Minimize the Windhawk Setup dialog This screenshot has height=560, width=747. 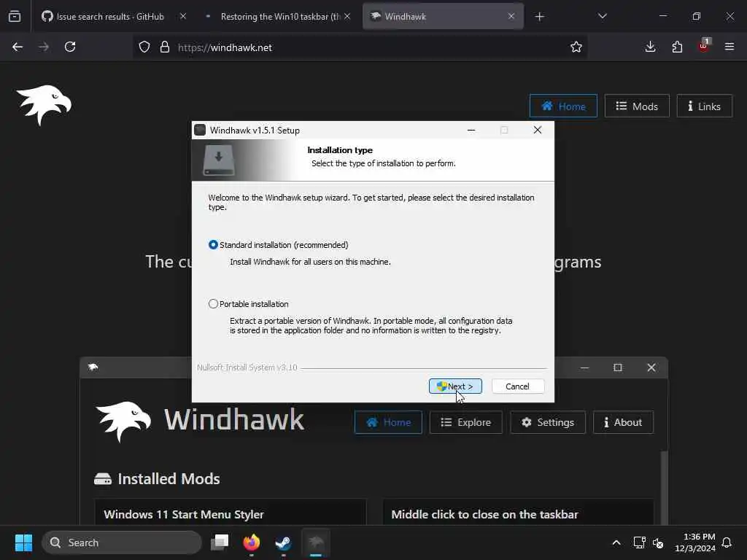471,130
